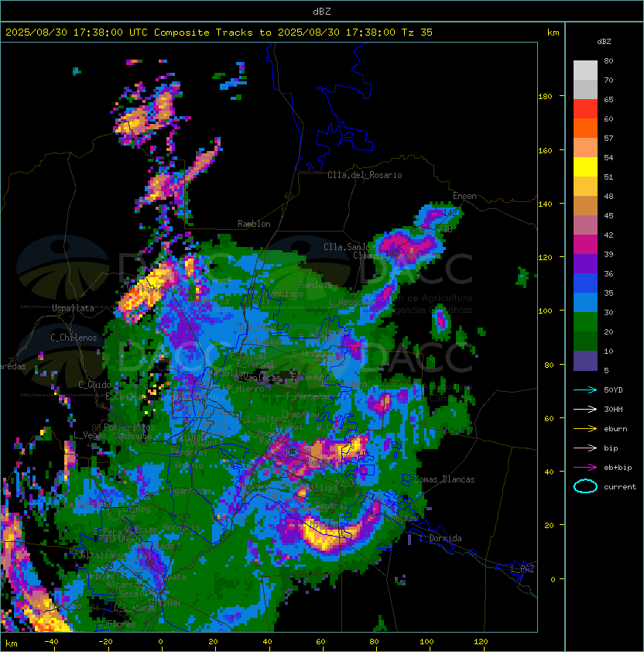644x652 pixels.
Task: Click the 'dBZ' heading above the color scale
Action: click(604, 42)
